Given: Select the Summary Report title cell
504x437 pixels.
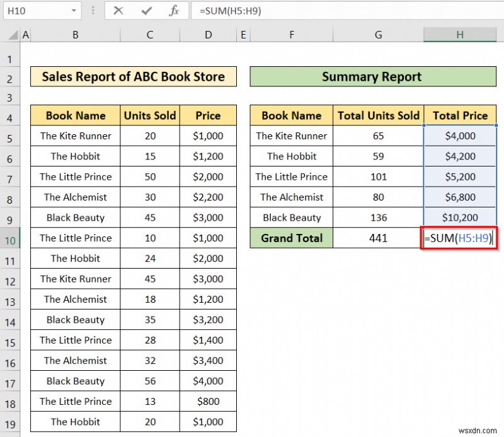Looking at the screenshot, I should 372,77.
